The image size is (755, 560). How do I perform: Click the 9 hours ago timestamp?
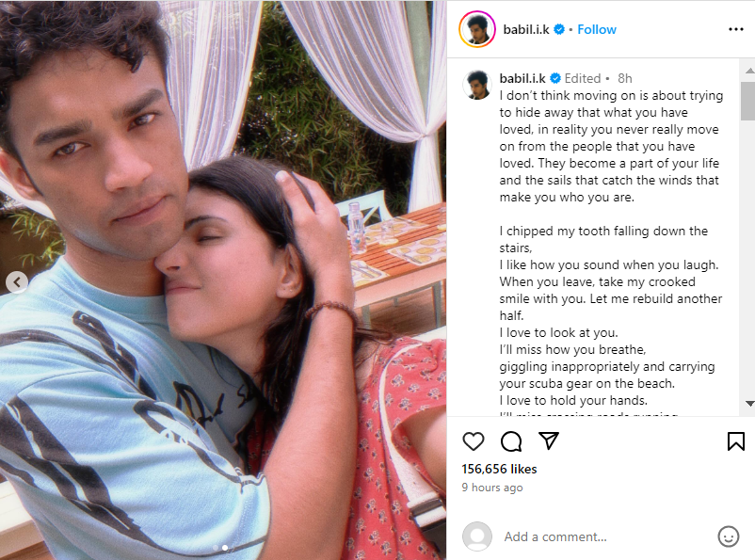click(x=492, y=488)
